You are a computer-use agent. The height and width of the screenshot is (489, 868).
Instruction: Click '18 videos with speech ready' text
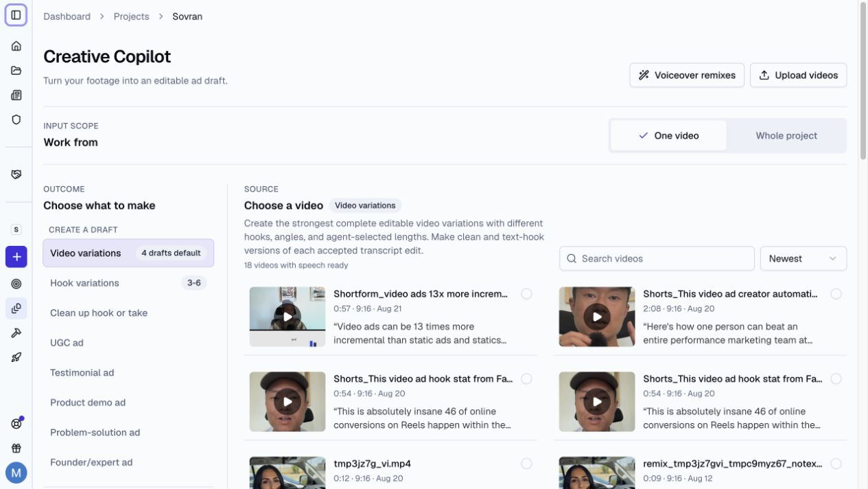pyautogui.click(x=296, y=265)
